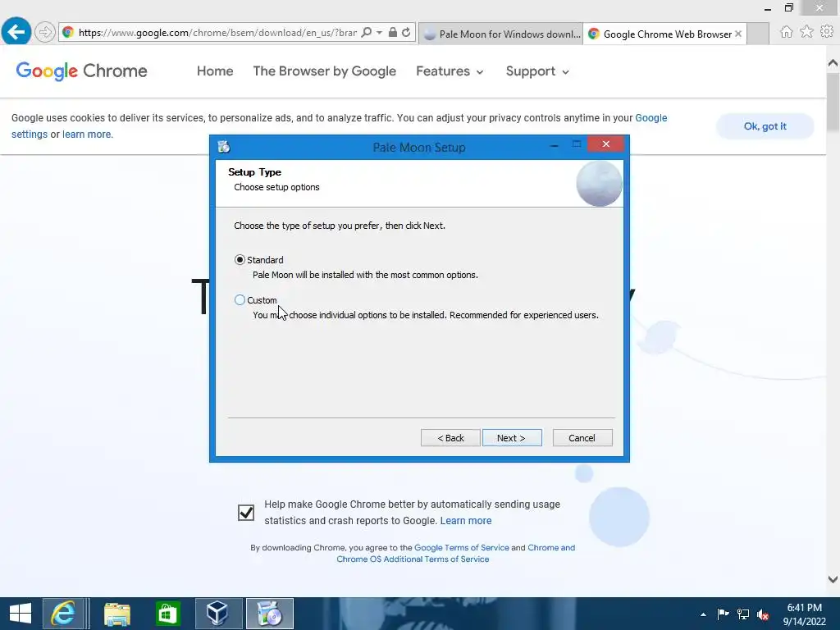Image resolution: width=840 pixels, height=630 pixels.
Task: Click the VirtualBox cube taskbar icon
Action: (218, 614)
